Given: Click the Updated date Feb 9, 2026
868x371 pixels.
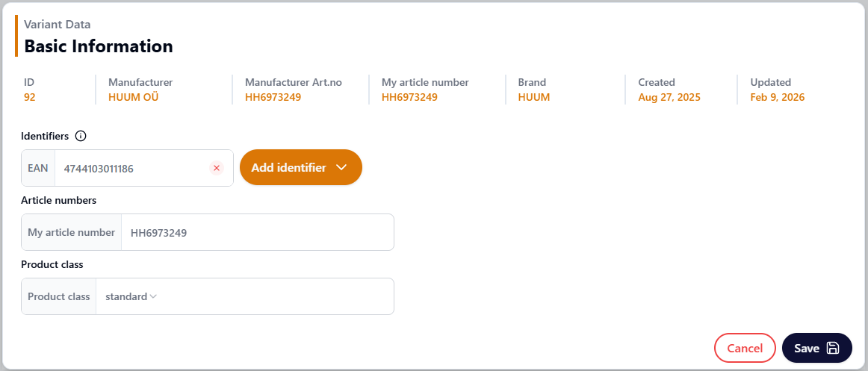Looking at the screenshot, I should [778, 97].
